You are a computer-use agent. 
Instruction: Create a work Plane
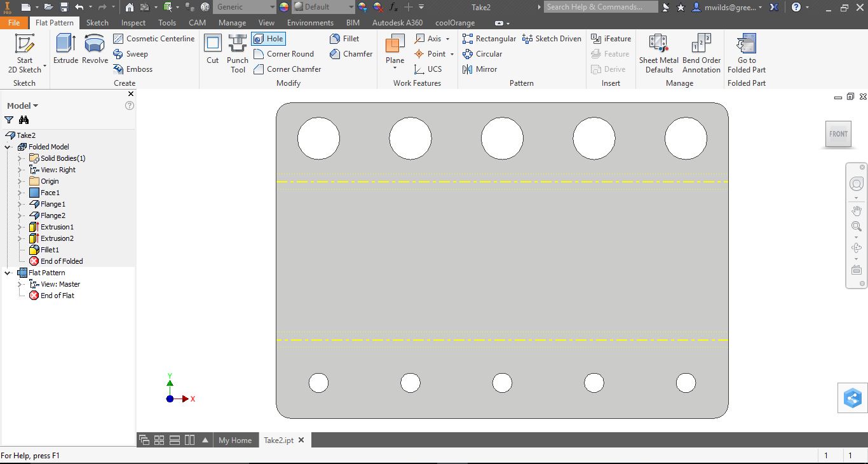(395, 50)
